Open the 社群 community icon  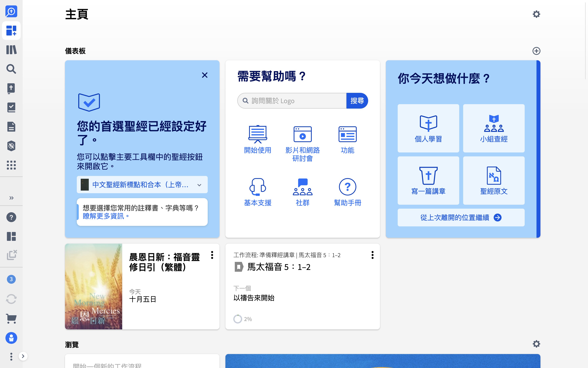pyautogui.click(x=303, y=192)
